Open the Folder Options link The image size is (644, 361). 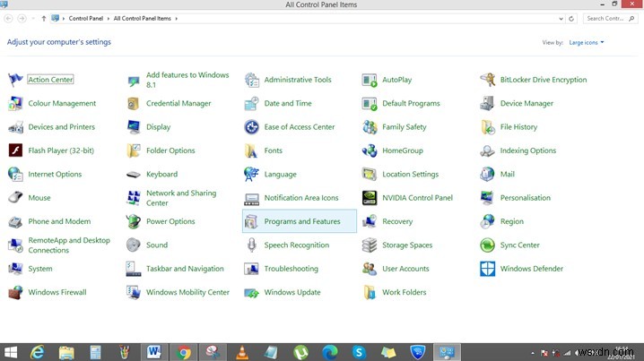170,150
